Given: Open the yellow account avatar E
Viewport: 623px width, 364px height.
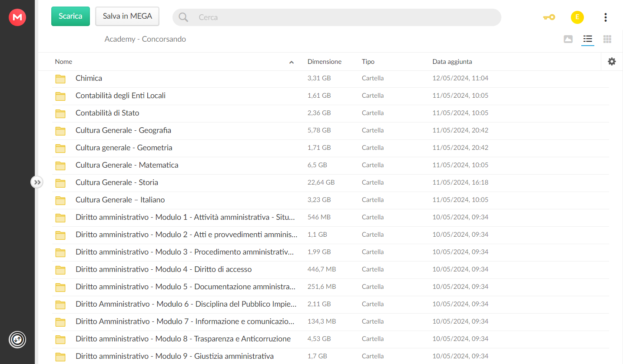Looking at the screenshot, I should pos(577,17).
